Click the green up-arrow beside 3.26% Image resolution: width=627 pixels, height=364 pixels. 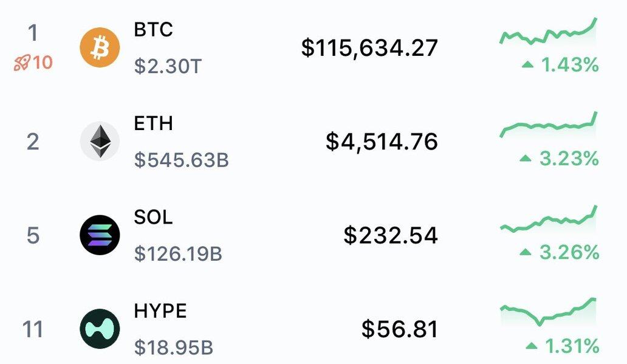(526, 252)
